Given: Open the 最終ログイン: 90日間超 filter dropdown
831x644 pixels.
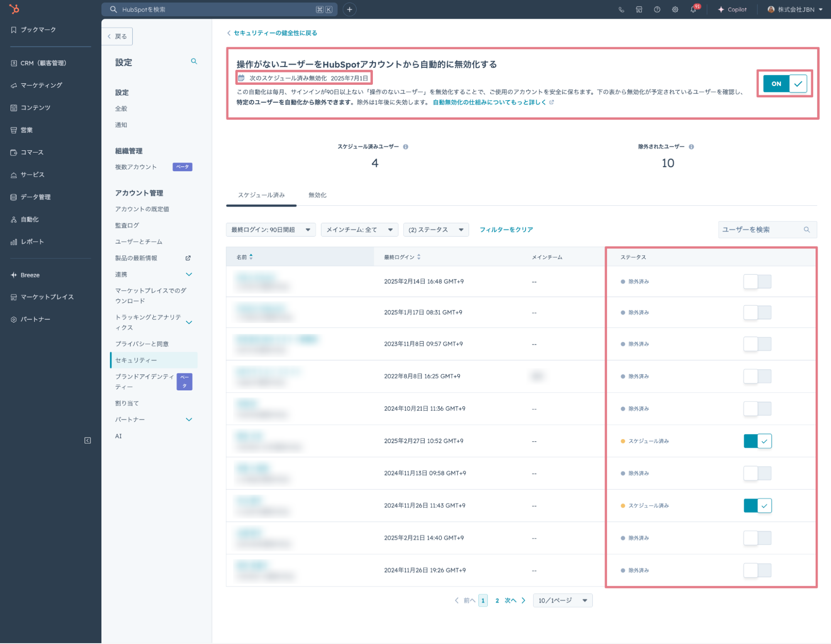Looking at the screenshot, I should pos(271,229).
